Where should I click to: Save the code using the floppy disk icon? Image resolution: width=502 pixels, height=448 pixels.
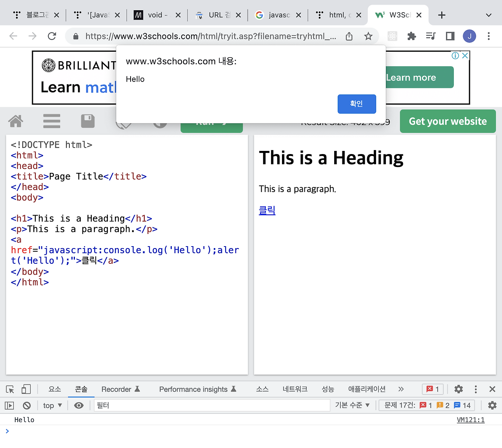click(88, 121)
